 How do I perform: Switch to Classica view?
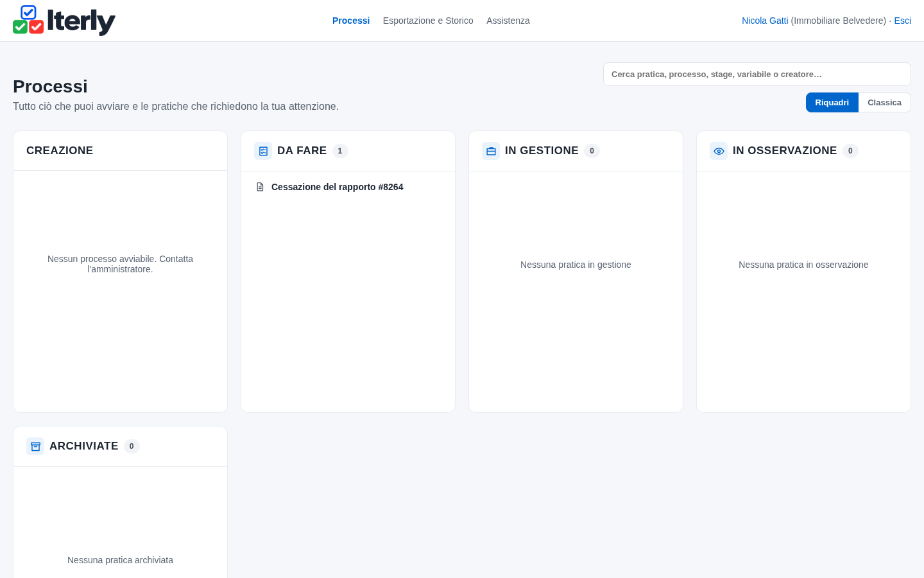(x=884, y=103)
